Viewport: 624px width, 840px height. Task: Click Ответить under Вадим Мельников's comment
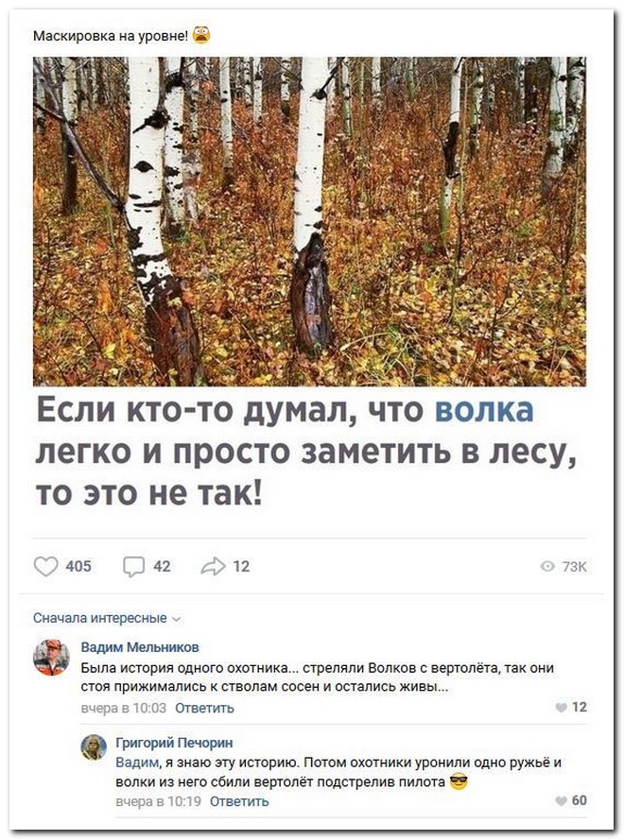coord(204,708)
